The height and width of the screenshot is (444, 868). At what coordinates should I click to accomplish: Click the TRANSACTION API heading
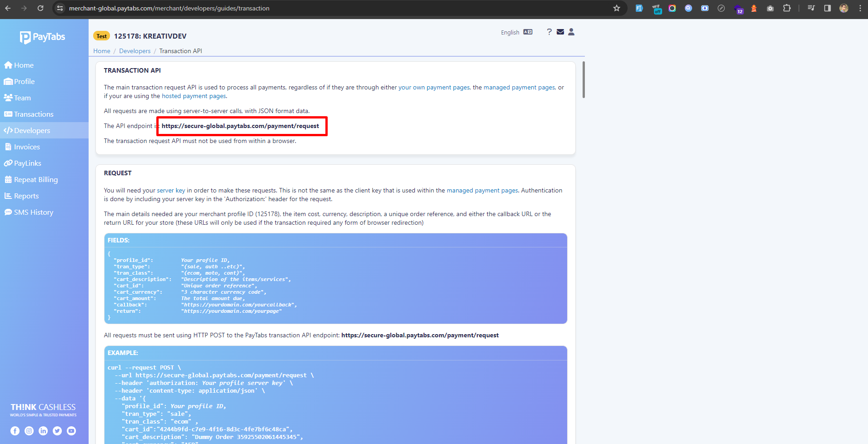click(x=132, y=70)
